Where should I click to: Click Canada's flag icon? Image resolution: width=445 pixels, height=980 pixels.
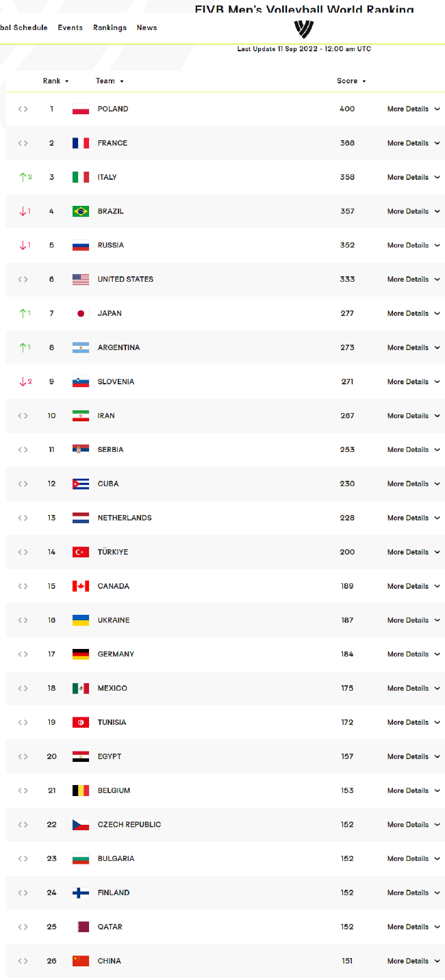click(81, 586)
